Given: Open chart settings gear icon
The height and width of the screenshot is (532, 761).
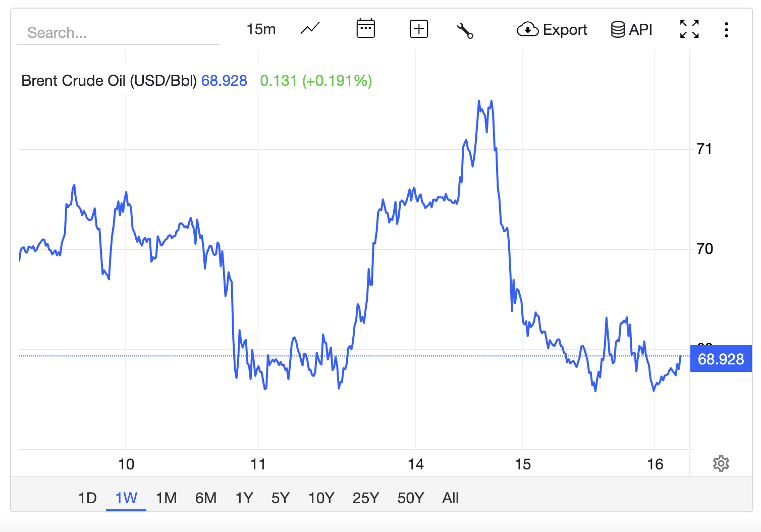Looking at the screenshot, I should pos(721,463).
